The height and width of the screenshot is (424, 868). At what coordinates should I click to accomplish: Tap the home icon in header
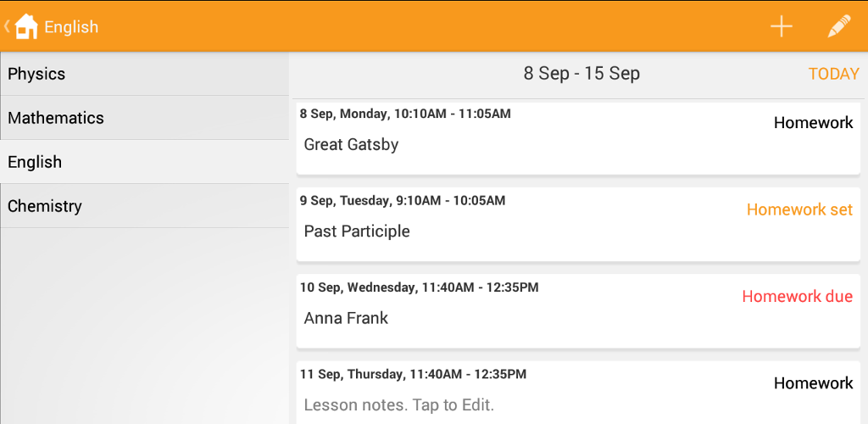26,26
